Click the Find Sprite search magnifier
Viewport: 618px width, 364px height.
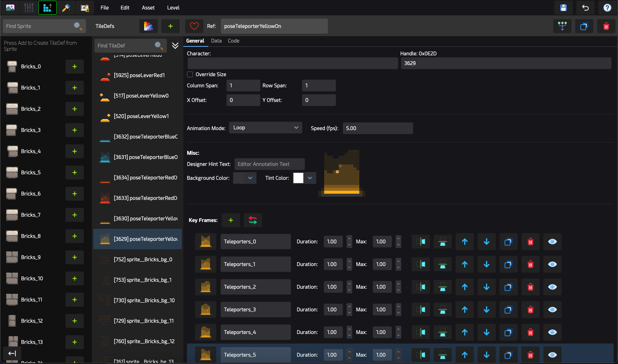pyautogui.click(x=78, y=26)
